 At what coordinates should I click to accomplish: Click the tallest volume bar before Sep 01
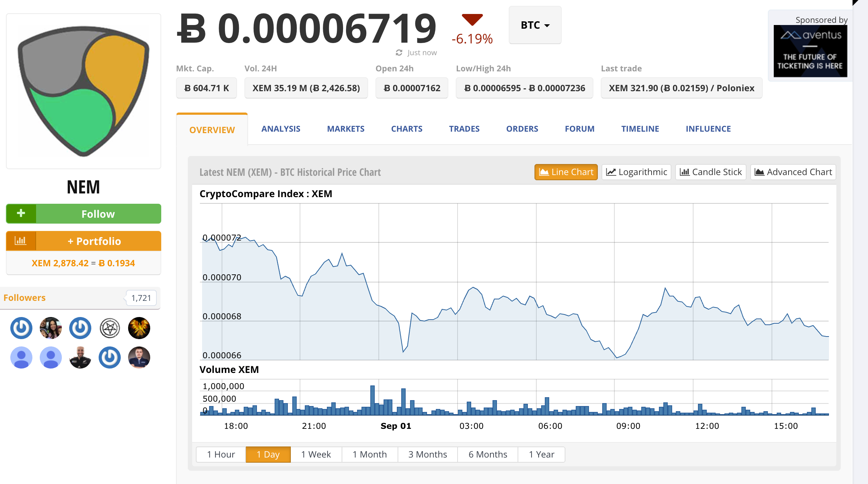[373, 400]
